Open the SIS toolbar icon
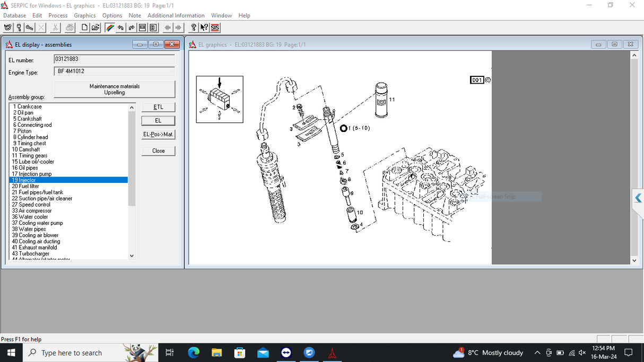Screen dimensions: 644x362 tap(214, 28)
